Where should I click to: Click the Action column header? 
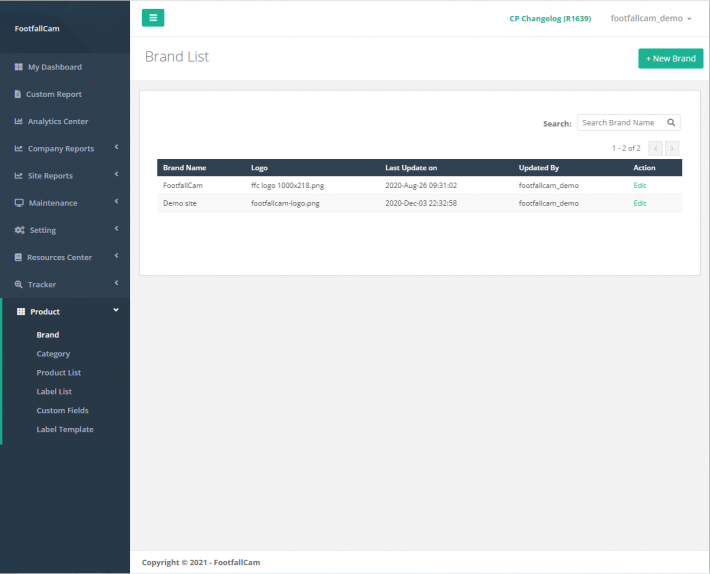(x=644, y=168)
